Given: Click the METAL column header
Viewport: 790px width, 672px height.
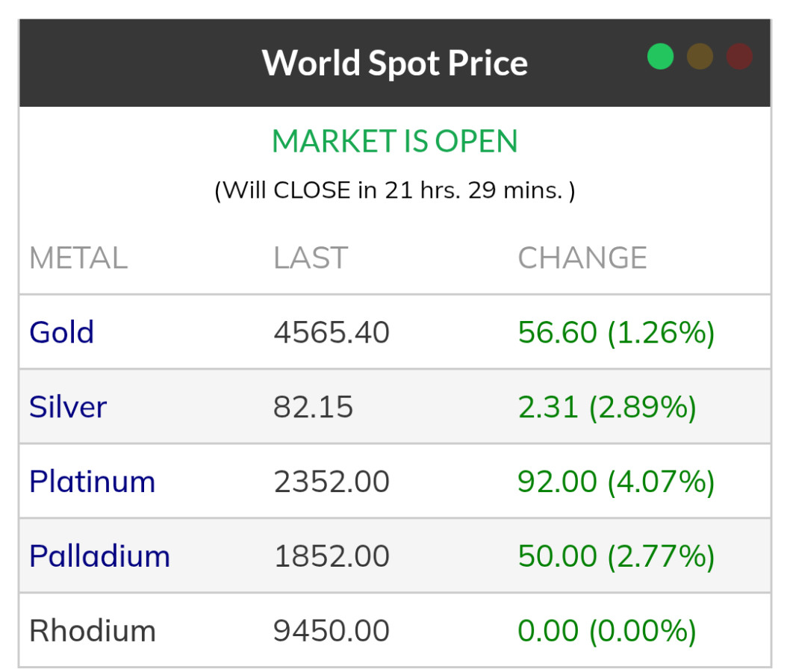Looking at the screenshot, I should tap(78, 258).
